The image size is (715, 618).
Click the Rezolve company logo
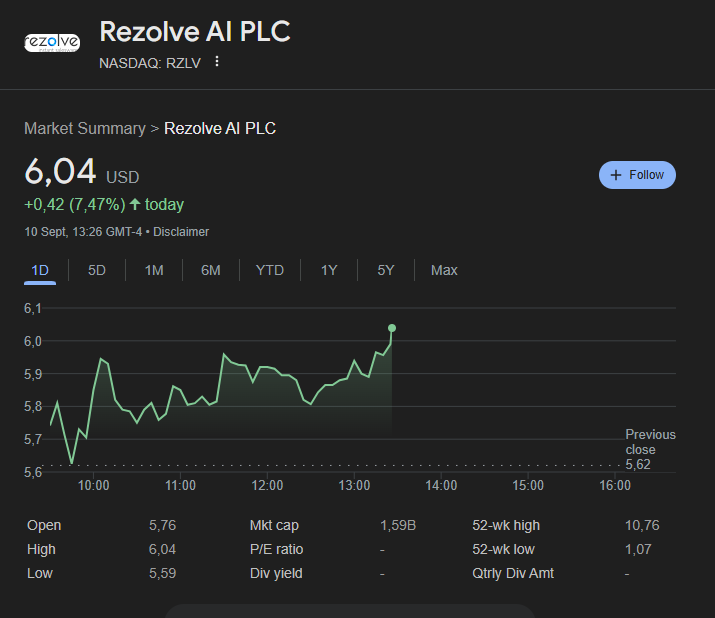52,43
